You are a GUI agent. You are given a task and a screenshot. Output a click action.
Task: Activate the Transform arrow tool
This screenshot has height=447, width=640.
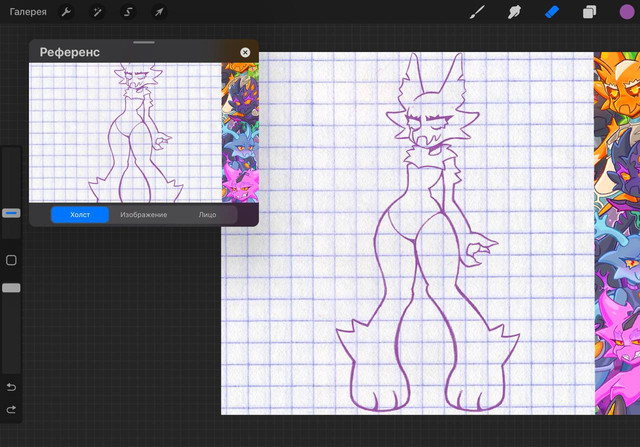[x=159, y=12]
